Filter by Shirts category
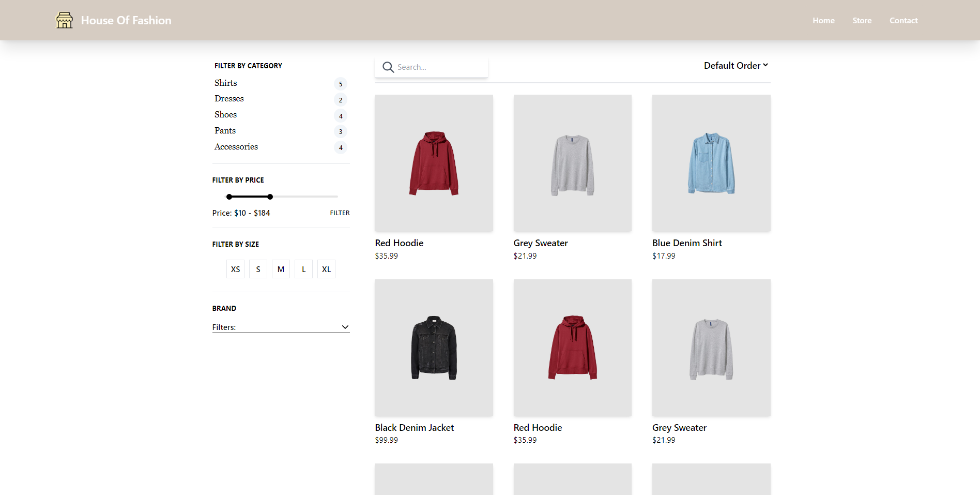 point(225,83)
